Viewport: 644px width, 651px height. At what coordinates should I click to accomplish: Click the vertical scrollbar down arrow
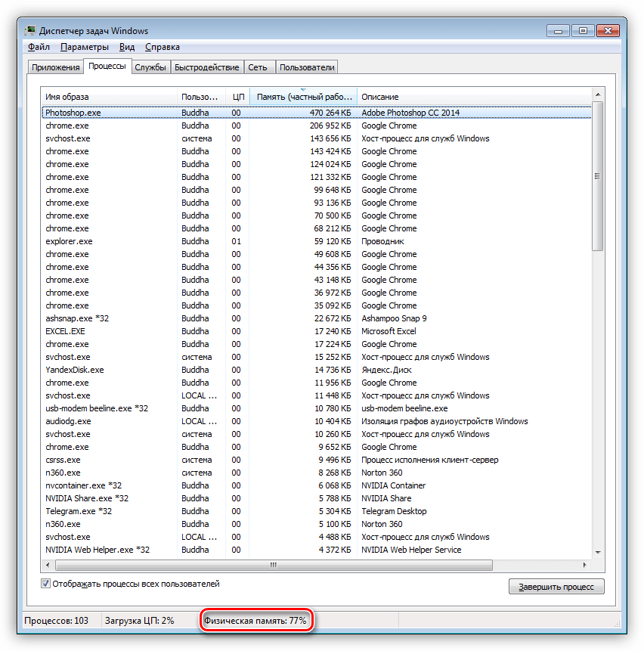coord(597,553)
